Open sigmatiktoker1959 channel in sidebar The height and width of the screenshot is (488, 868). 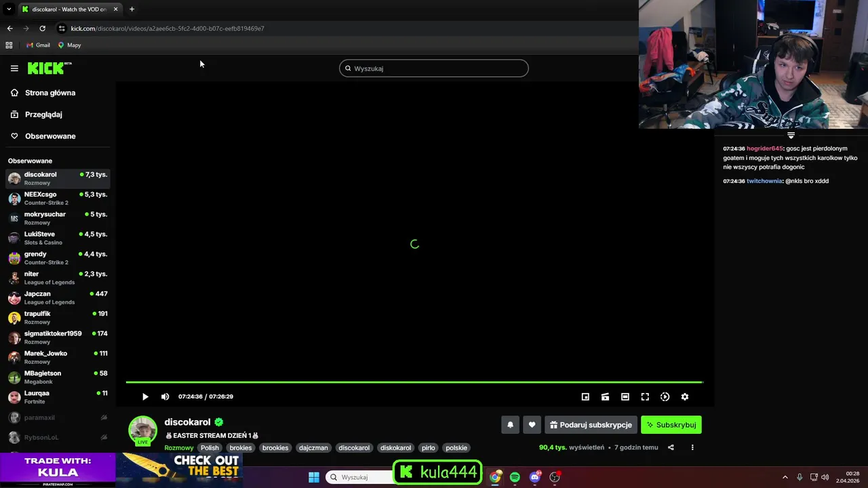click(x=58, y=338)
